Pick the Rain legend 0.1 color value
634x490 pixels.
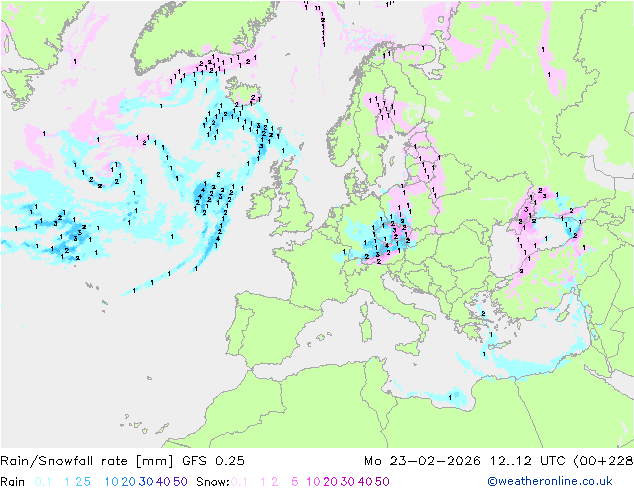click(x=43, y=482)
